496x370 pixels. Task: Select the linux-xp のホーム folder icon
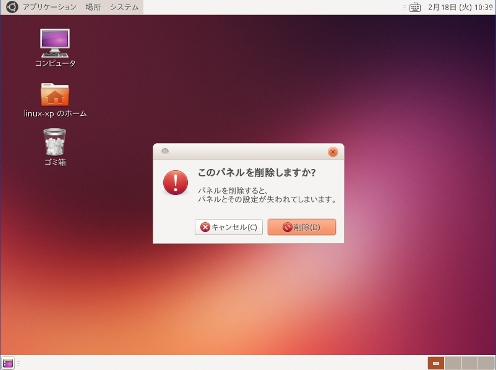(55, 100)
